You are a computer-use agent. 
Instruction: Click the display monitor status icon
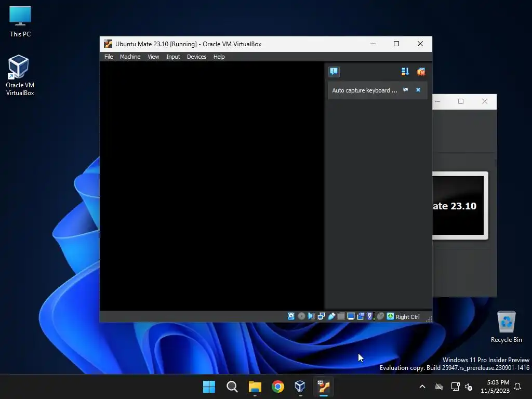click(x=351, y=316)
